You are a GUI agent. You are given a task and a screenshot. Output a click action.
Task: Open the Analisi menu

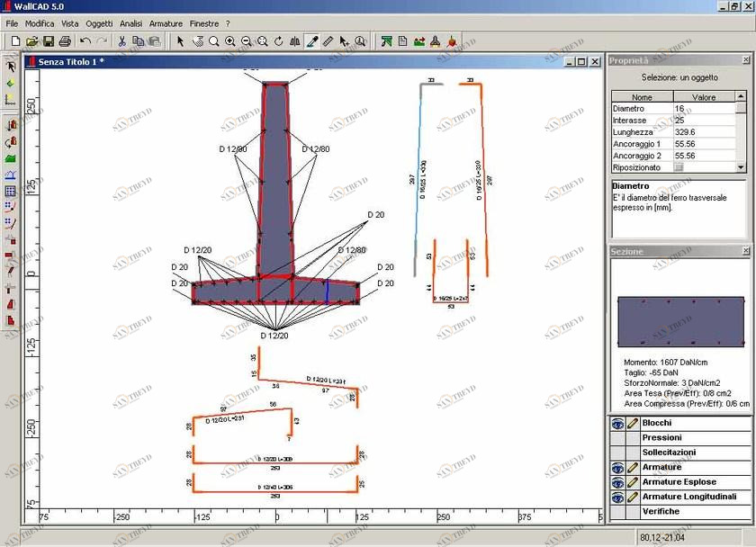pos(130,23)
